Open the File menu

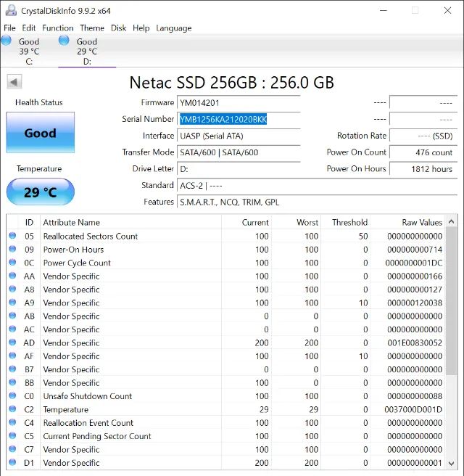pos(9,28)
